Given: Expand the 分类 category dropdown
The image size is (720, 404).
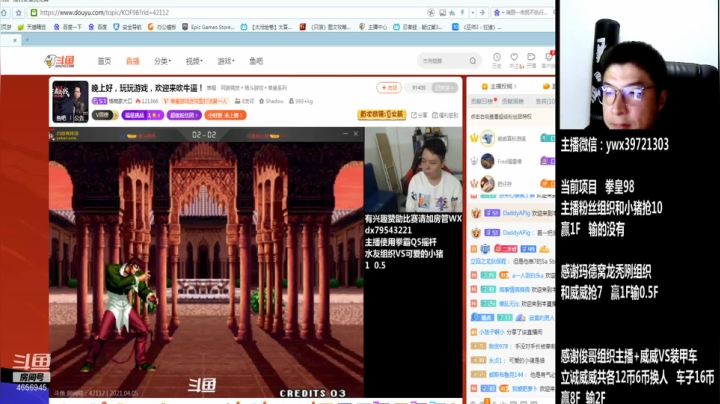Looking at the screenshot, I should (162, 61).
